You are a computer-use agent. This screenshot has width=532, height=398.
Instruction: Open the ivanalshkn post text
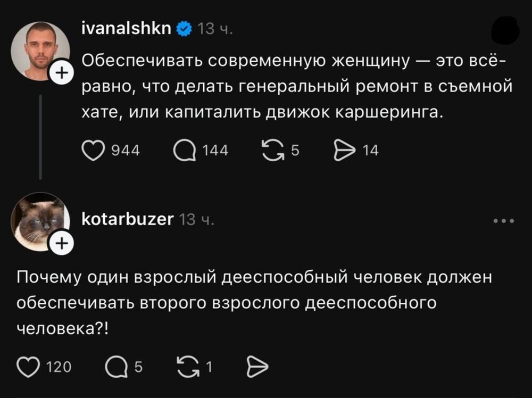(x=297, y=87)
